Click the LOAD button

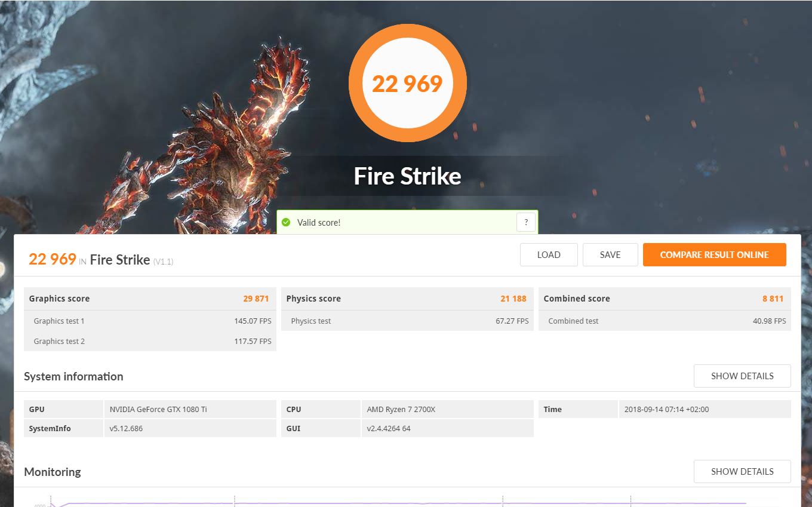(x=548, y=254)
